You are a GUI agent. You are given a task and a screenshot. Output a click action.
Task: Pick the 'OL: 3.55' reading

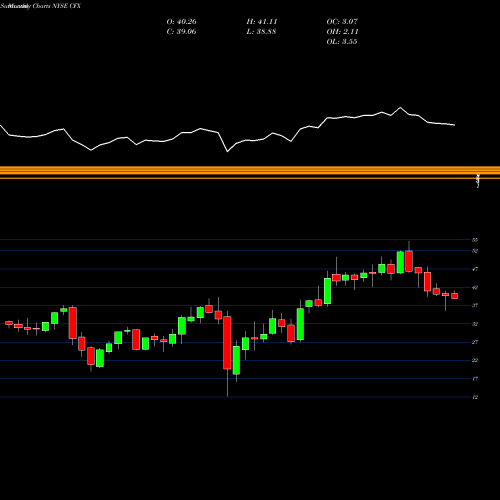point(342,42)
